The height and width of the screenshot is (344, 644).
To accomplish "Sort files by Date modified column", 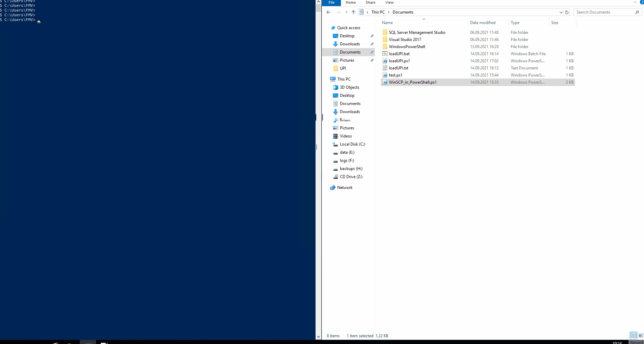I will 483,23.
